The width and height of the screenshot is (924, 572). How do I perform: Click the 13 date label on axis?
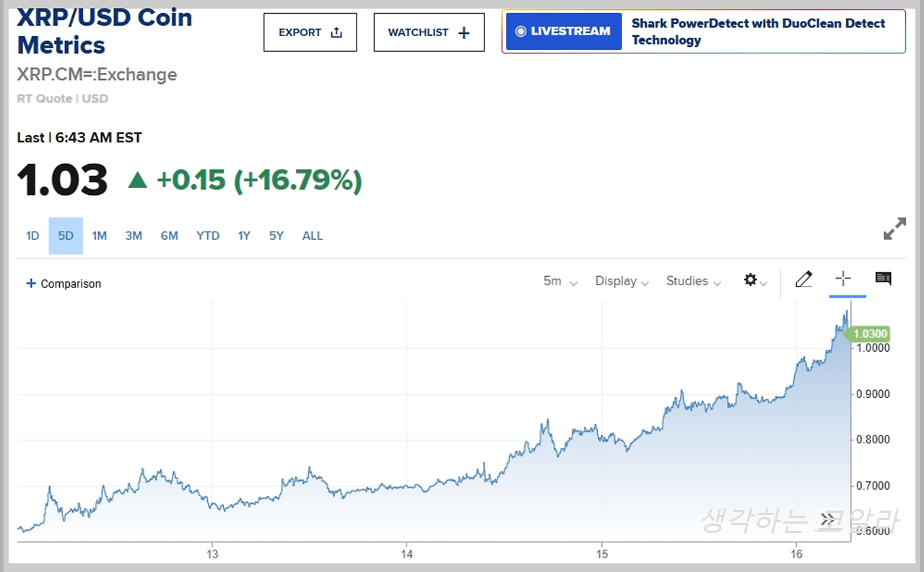click(212, 554)
